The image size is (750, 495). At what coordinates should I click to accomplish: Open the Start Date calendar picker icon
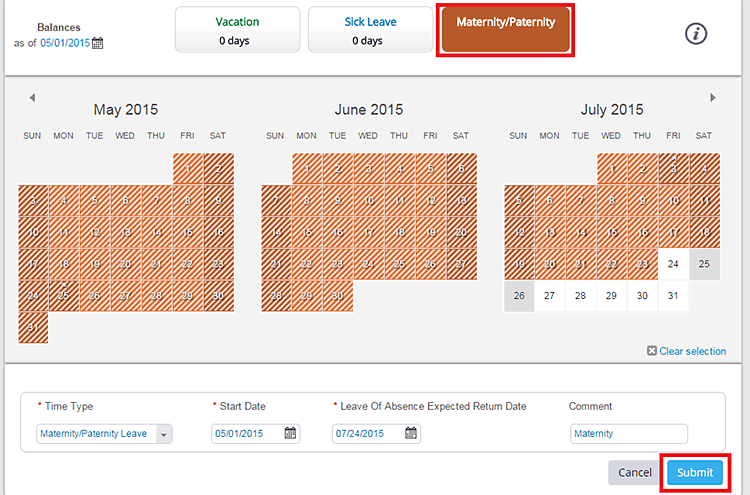coord(290,434)
